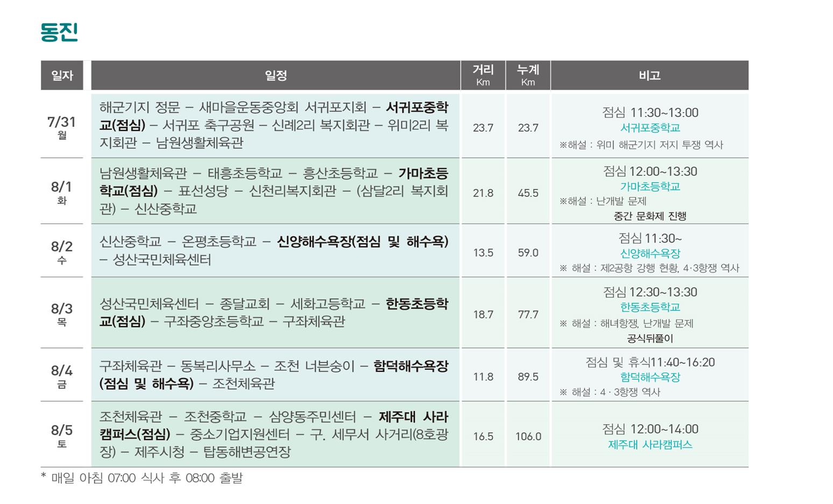Select the schedule text starting '구좌체육관 – 동복리사무소'
This screenshot has height=504, width=833.
tap(274, 374)
